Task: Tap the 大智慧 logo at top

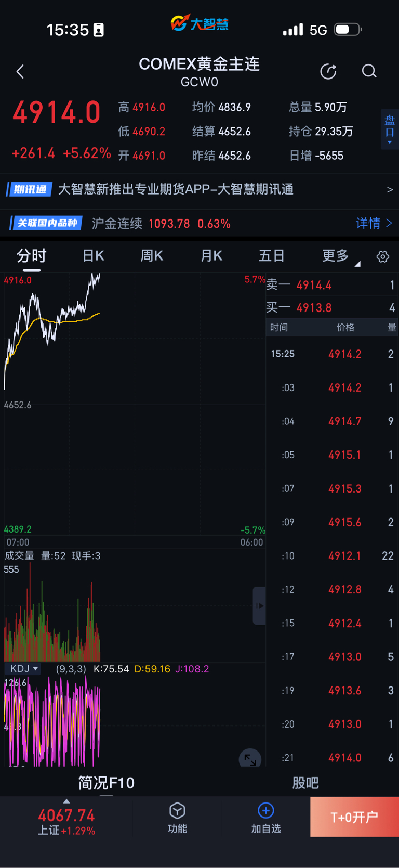Action: [199, 23]
